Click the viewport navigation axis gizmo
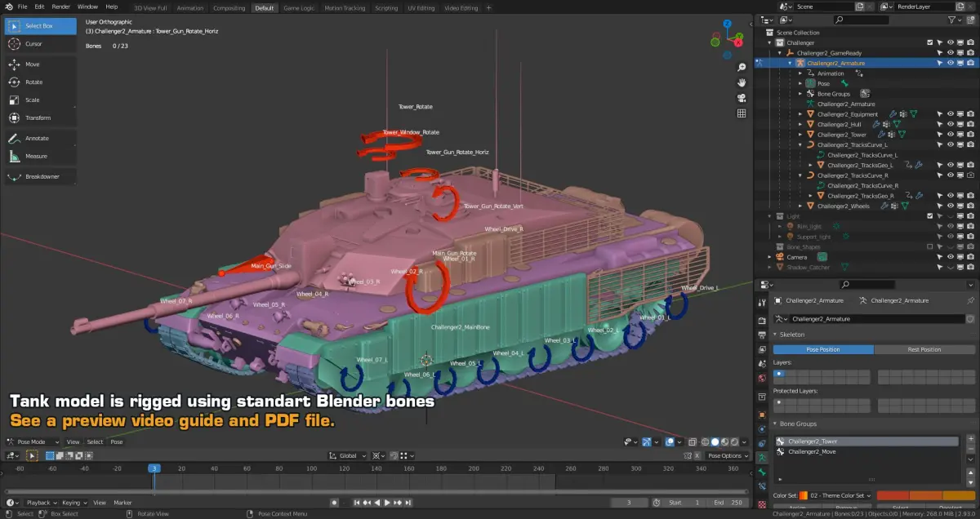Viewport: 980px width, 519px height. pyautogui.click(x=728, y=38)
